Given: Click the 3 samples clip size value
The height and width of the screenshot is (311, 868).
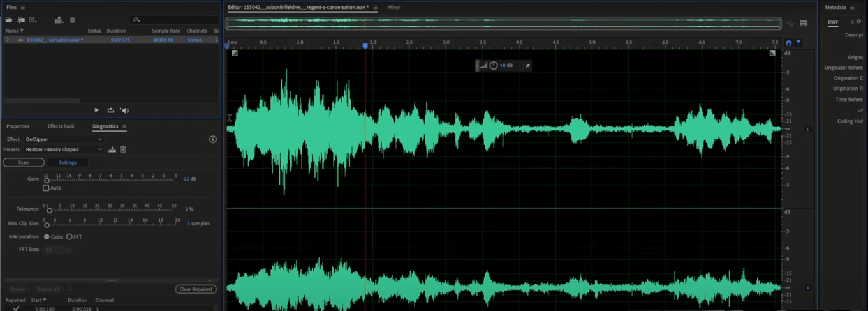Looking at the screenshot, I should pyautogui.click(x=198, y=224).
